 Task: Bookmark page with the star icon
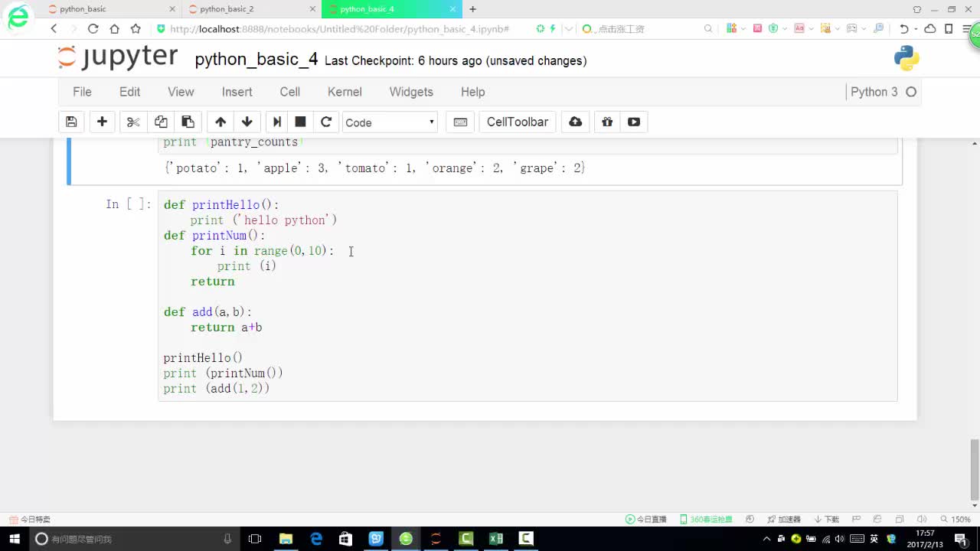point(136,28)
